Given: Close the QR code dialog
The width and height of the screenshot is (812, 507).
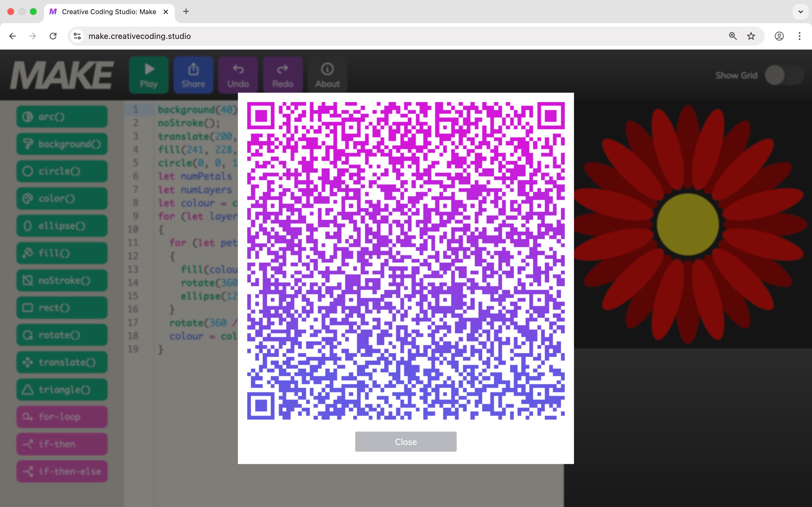Looking at the screenshot, I should [x=406, y=442].
